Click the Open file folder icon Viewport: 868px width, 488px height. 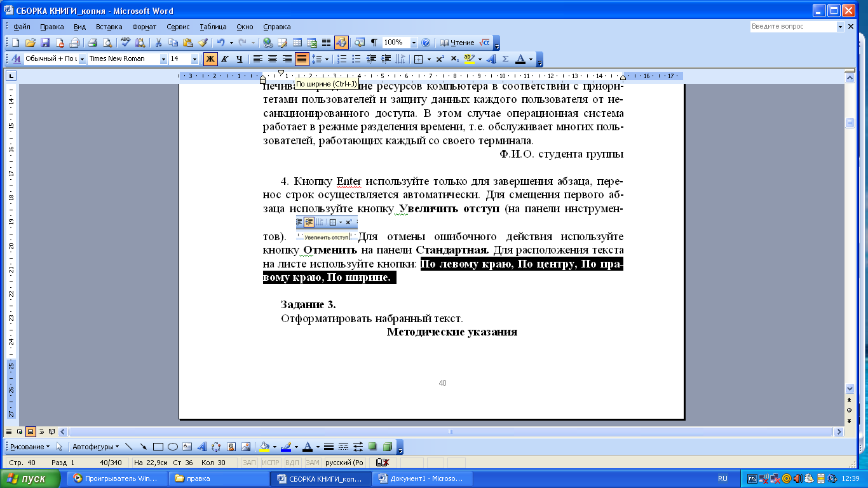coord(30,43)
